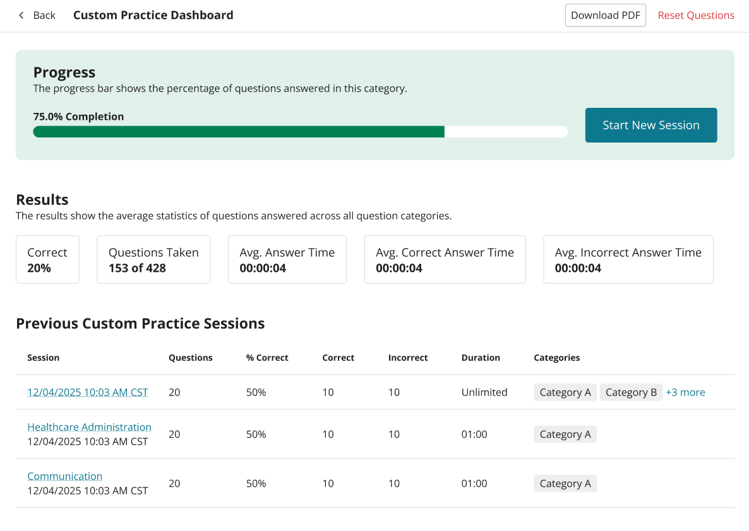Download the dashboard as PDF
This screenshot has height=531, width=749.
[605, 15]
